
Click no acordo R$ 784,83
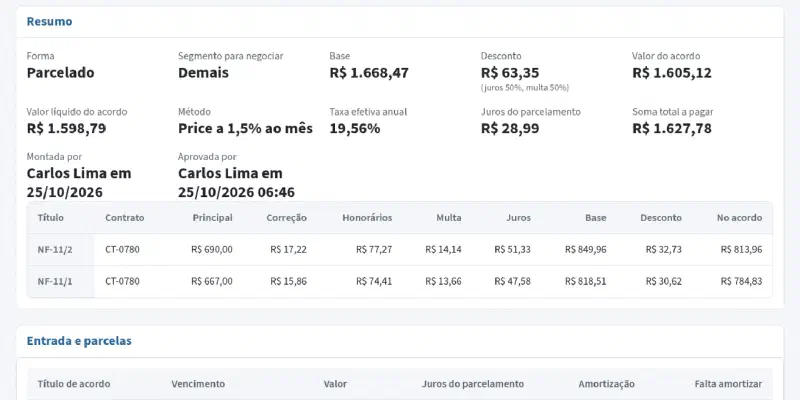coord(741,282)
